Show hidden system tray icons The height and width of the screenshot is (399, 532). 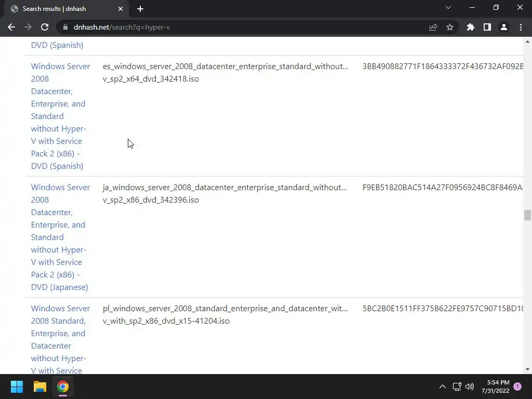coord(443,387)
